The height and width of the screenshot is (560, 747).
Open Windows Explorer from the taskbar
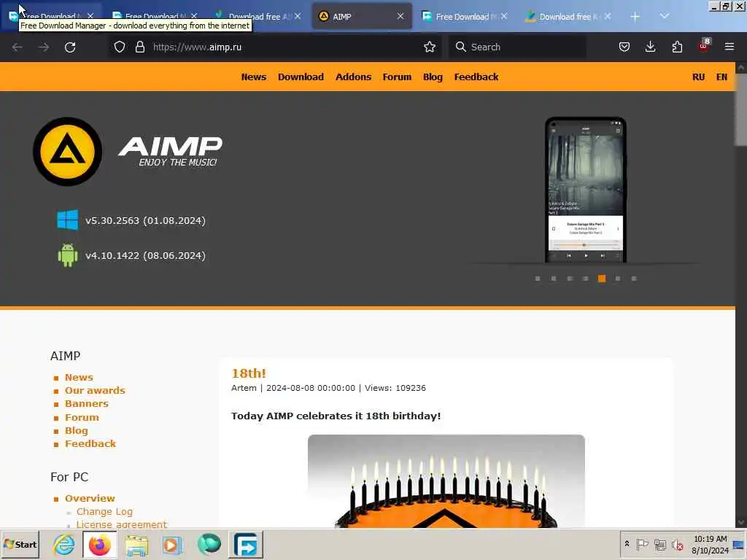[x=136, y=545]
